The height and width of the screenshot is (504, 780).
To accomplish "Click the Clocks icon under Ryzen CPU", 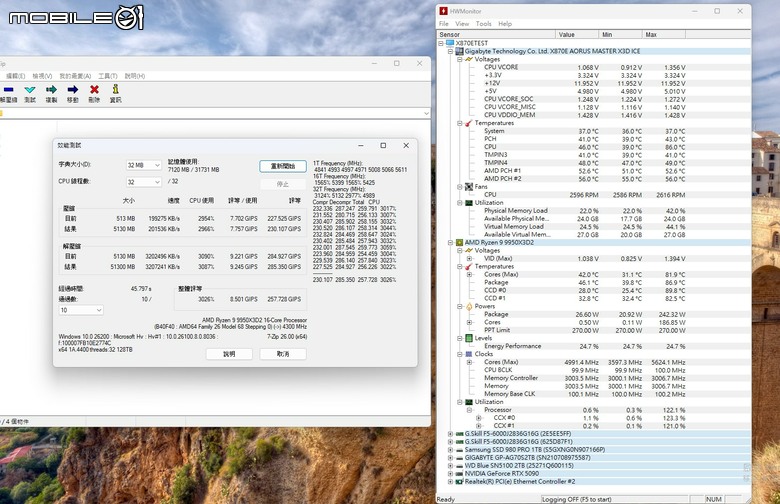I will pos(469,354).
